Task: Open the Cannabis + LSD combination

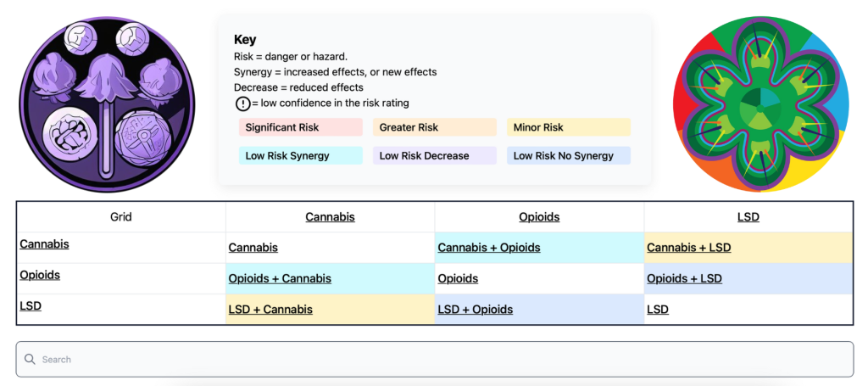Action: pyautogui.click(x=688, y=248)
